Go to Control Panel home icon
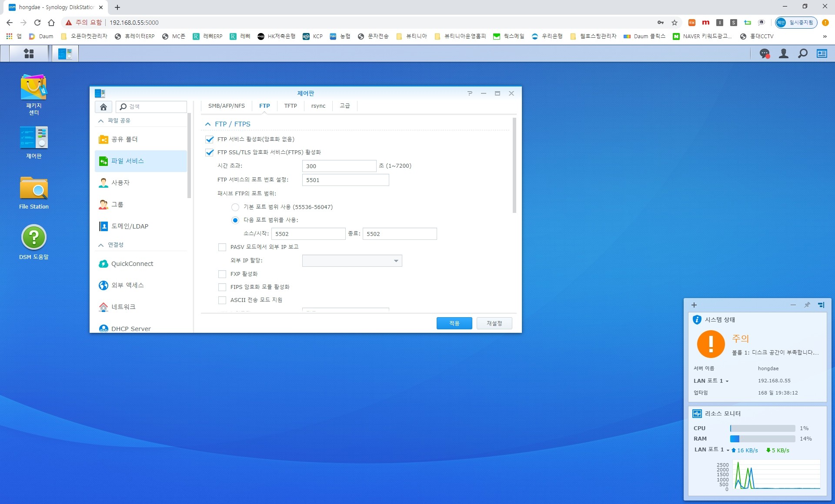835x504 pixels. pyautogui.click(x=104, y=107)
